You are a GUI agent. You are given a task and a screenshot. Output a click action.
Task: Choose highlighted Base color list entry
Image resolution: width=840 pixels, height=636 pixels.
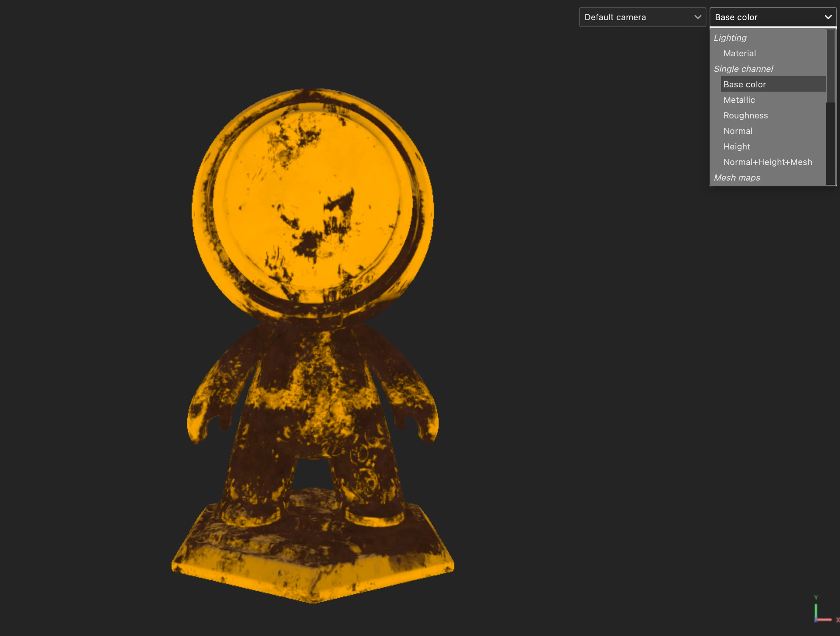pos(745,84)
